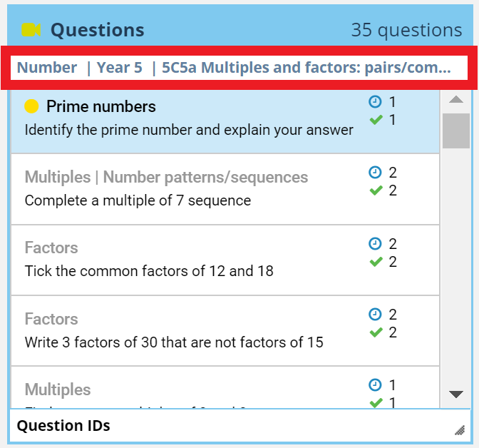
Task: Click the yellow dot beside Prime numbers
Action: point(31,106)
